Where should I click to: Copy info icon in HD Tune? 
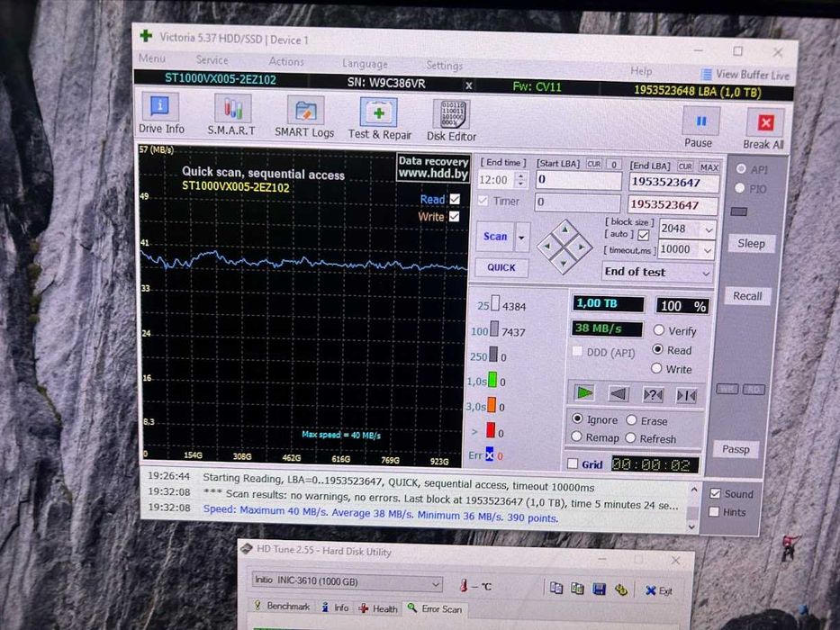pos(556,588)
